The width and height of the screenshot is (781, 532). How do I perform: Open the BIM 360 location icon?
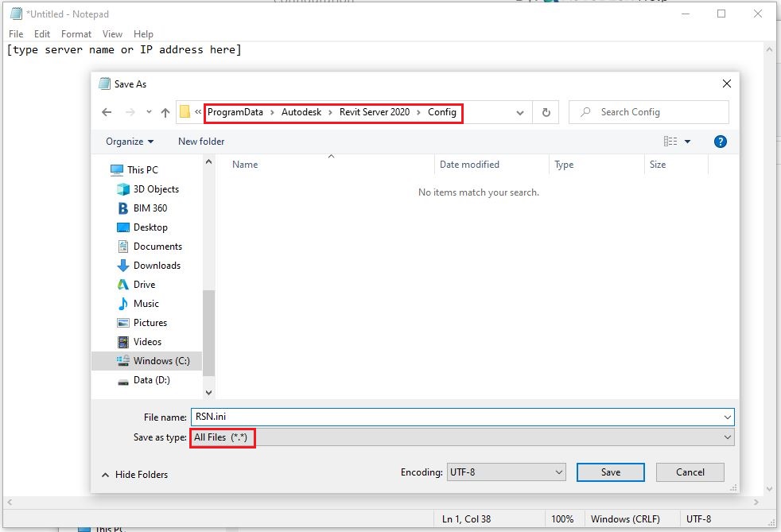point(122,208)
